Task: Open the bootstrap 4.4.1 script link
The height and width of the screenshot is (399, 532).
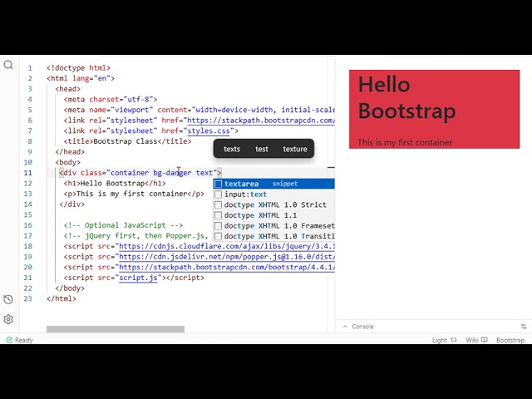Action: 227,268
